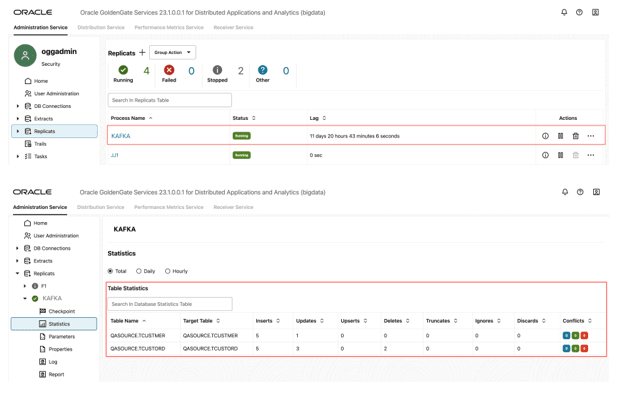
Task: Open more actions menu for JJ1 row
Action: (x=590, y=155)
